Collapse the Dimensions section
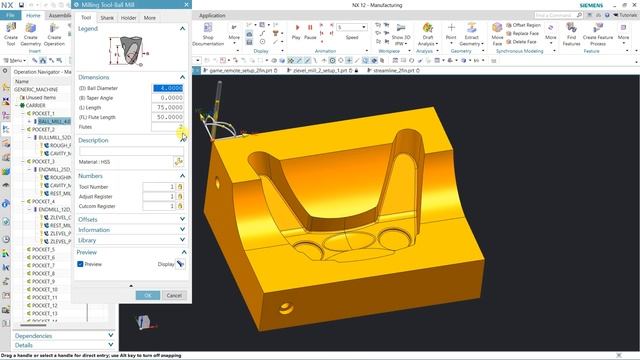Viewport: 640px width, 360px height. pyautogui.click(x=182, y=77)
